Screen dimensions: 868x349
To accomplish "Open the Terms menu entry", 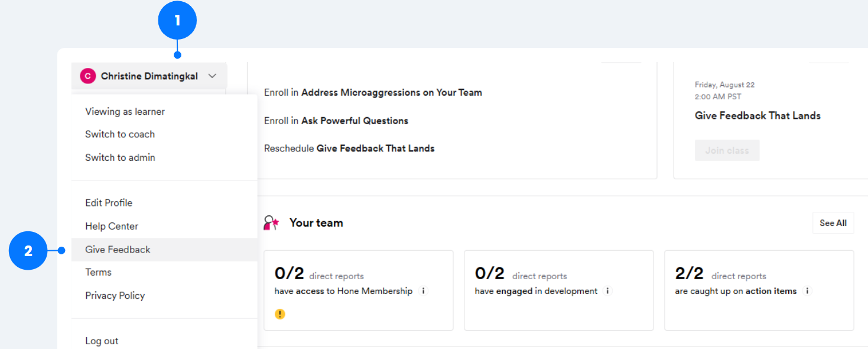I will tap(98, 272).
